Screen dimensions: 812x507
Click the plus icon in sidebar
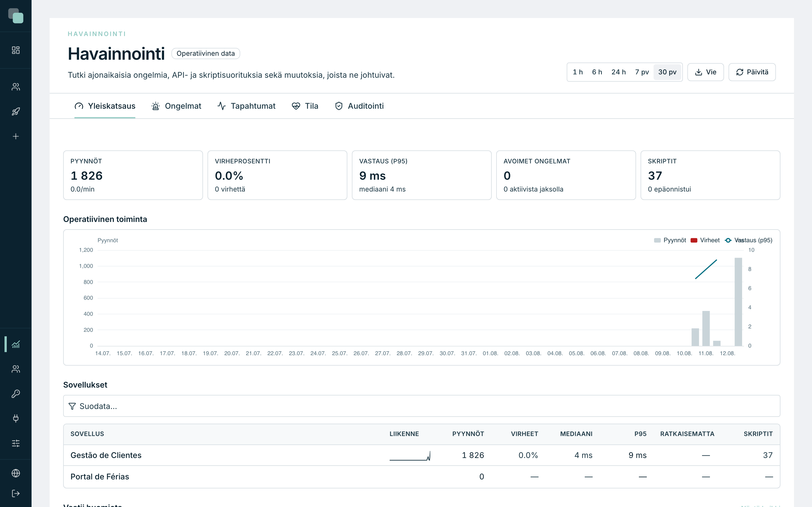pos(16,137)
